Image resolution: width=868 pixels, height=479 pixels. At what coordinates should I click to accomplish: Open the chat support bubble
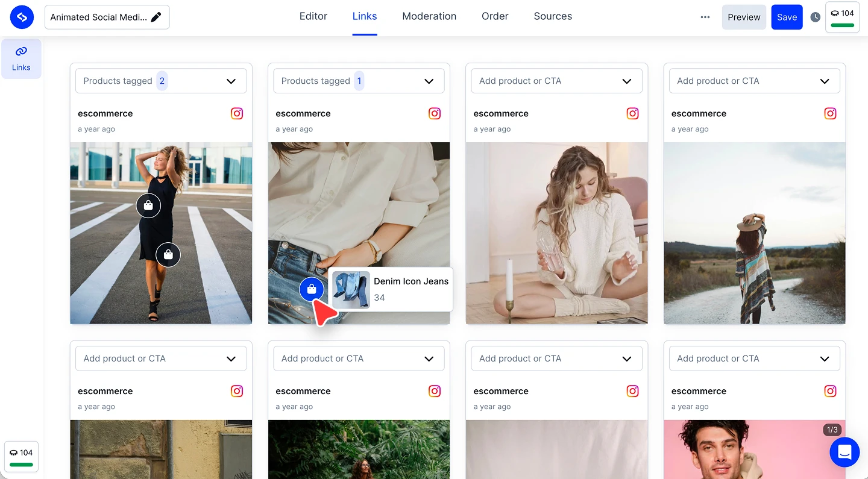point(844,452)
